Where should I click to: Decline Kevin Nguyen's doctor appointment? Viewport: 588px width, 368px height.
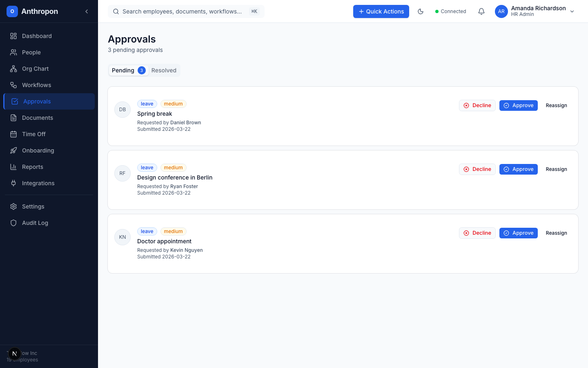pyautogui.click(x=477, y=233)
